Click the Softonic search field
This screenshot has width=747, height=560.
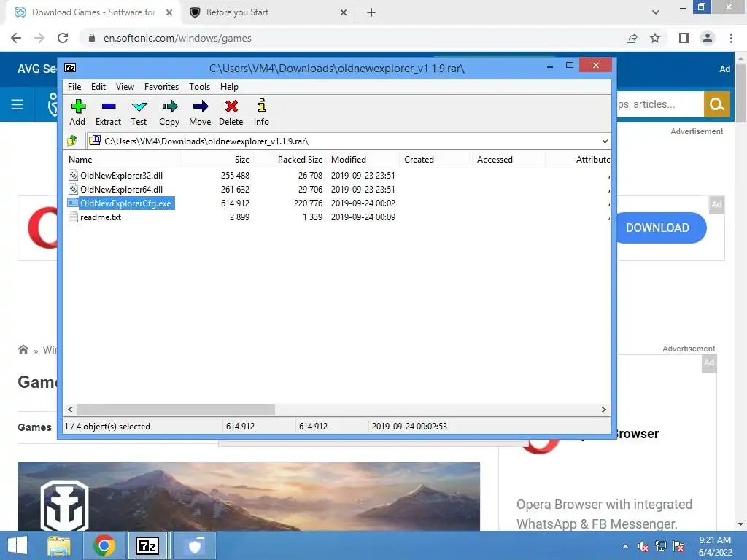[x=659, y=104]
